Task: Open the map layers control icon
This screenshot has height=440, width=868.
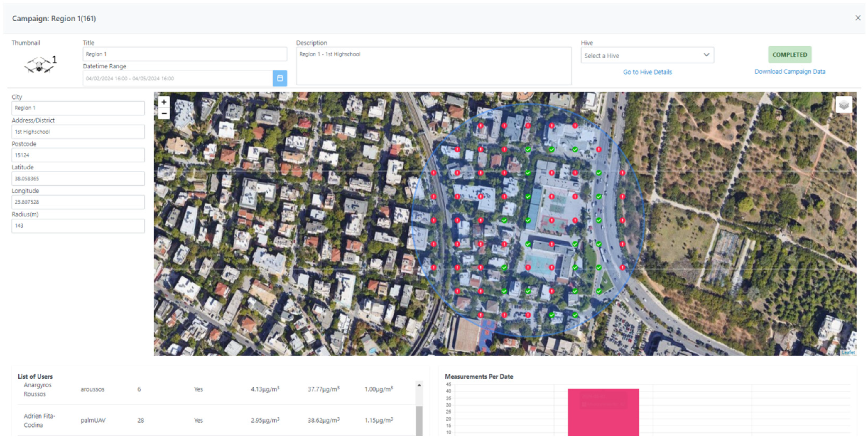Action: point(844,105)
